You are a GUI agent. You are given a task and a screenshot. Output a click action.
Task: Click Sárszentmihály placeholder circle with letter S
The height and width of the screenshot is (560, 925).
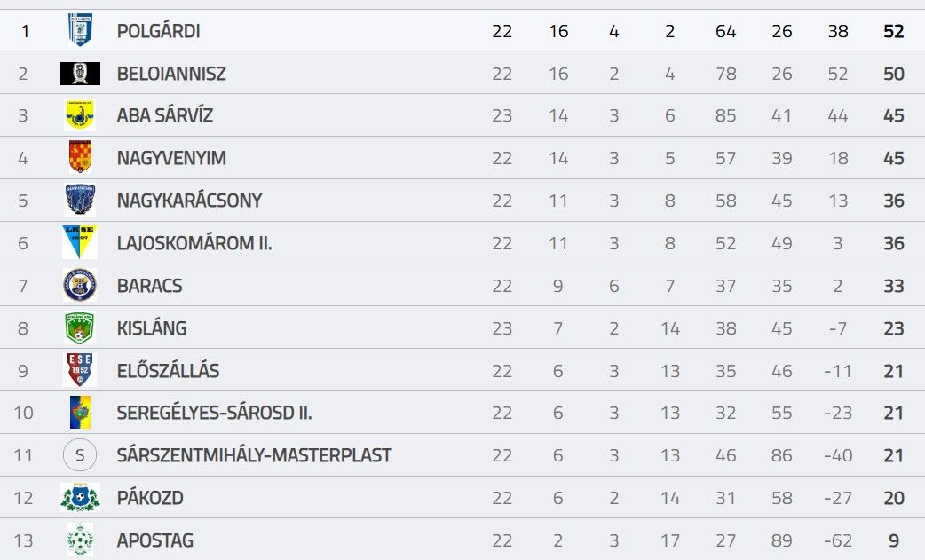click(x=80, y=455)
